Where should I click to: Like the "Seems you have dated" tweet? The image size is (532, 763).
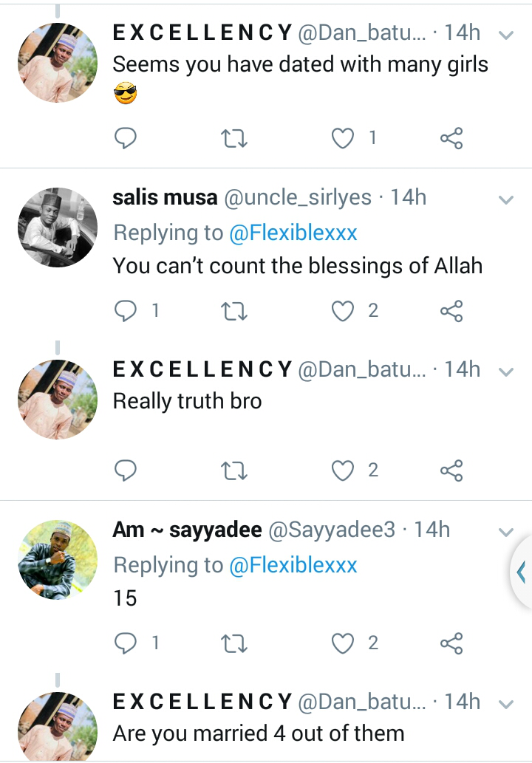pyautogui.click(x=342, y=138)
